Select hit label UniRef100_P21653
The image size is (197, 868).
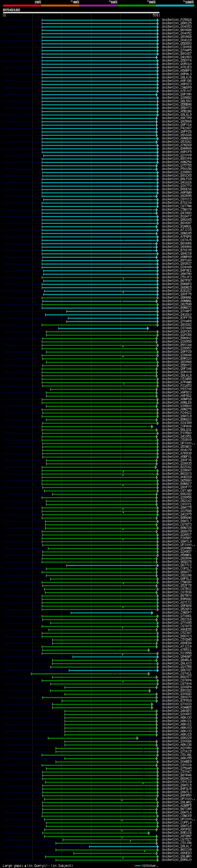pos(177,386)
